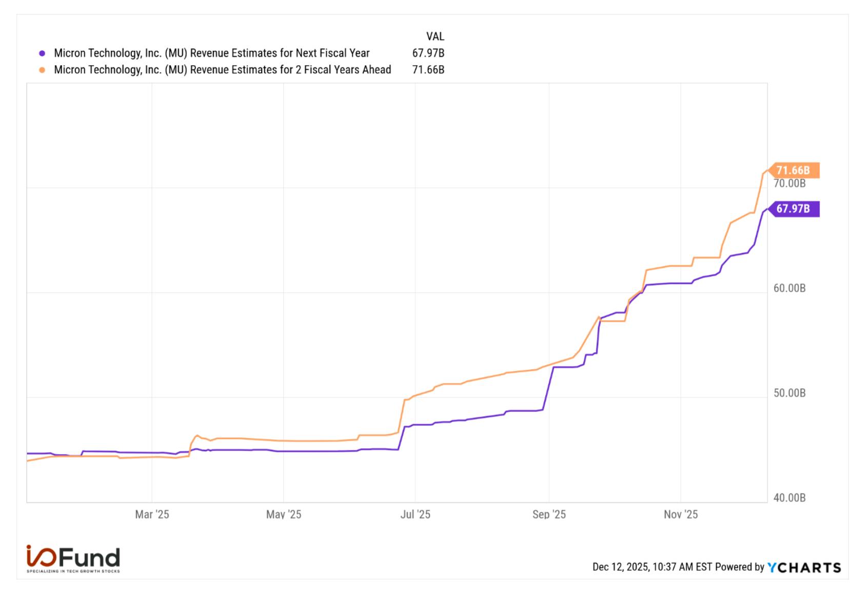Click the 60.00B y-axis label

point(790,288)
